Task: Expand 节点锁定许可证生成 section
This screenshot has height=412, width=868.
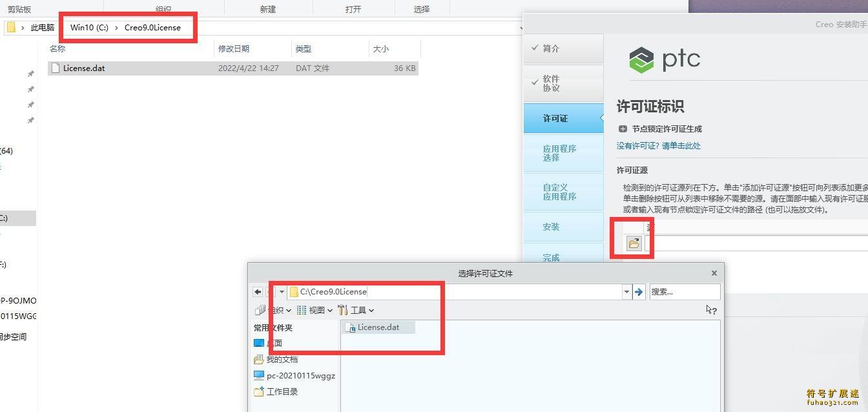Action: coord(623,129)
